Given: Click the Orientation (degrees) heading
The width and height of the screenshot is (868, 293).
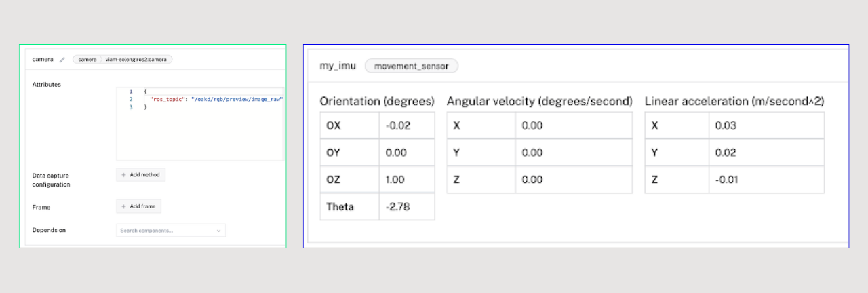Looking at the screenshot, I should point(377,101).
